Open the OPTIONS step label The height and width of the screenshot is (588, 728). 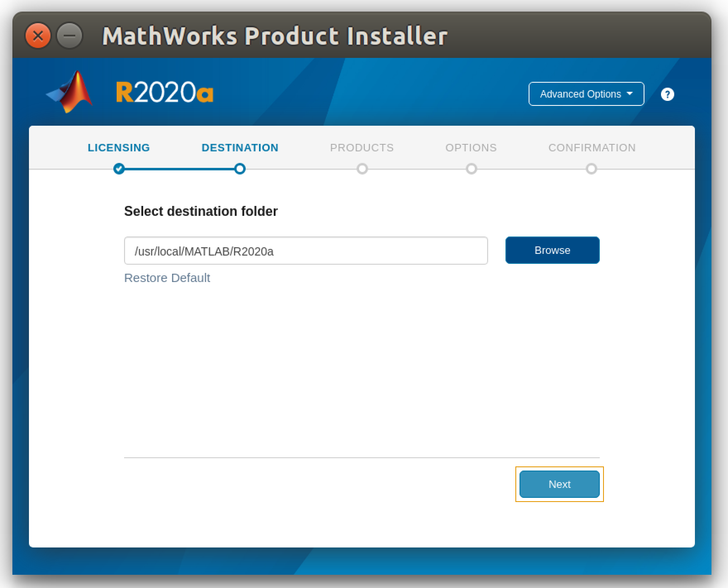click(x=471, y=148)
